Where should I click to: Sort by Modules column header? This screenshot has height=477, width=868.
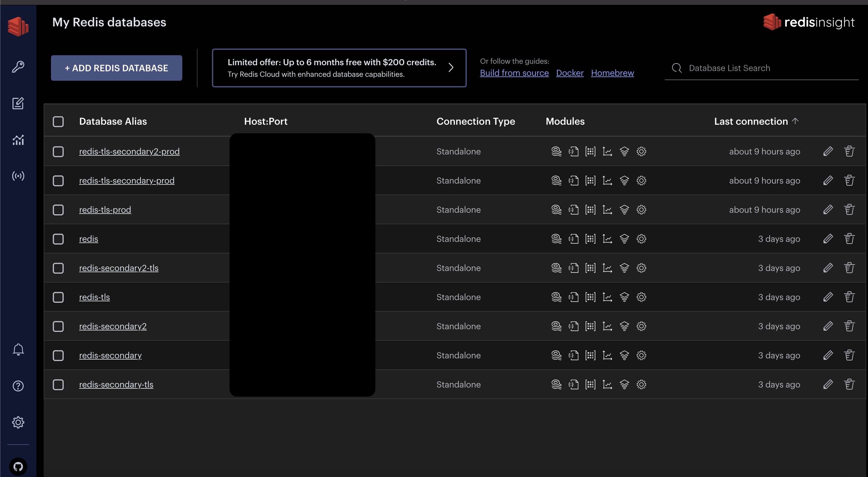point(565,121)
